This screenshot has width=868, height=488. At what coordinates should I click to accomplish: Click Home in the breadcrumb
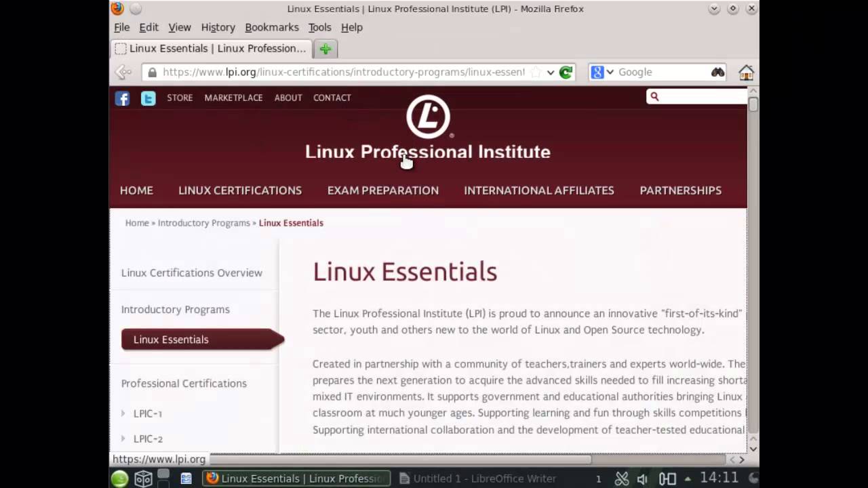tap(137, 223)
